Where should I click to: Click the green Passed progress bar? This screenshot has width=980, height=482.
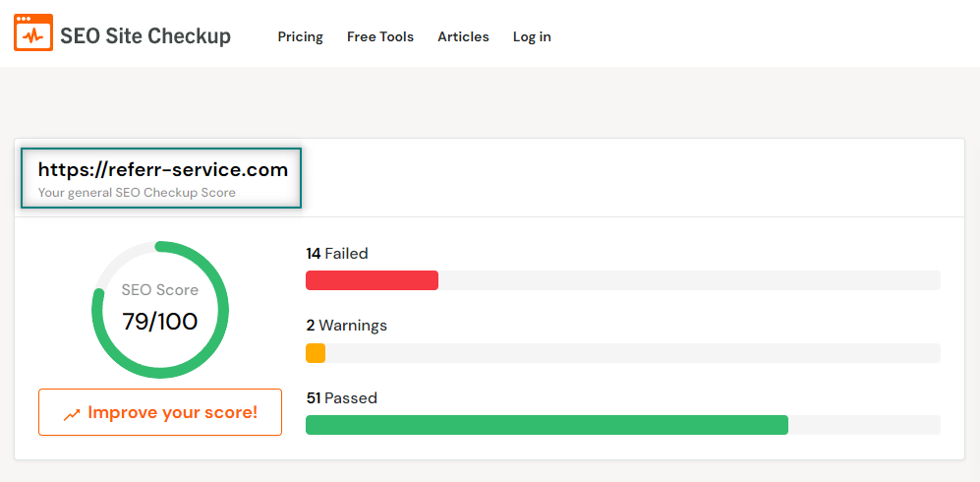coord(547,425)
